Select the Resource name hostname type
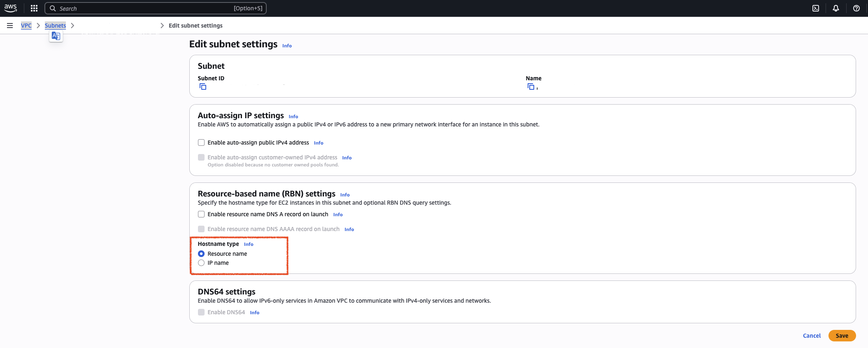Screen dimensions: 868x348 point(201,254)
